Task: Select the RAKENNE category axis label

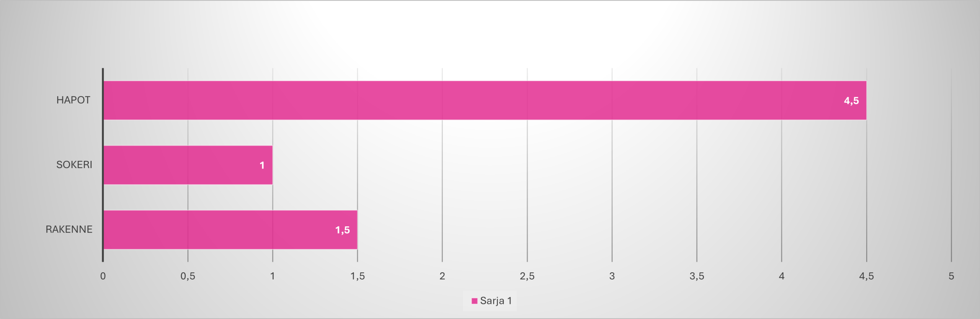Action: (x=69, y=230)
